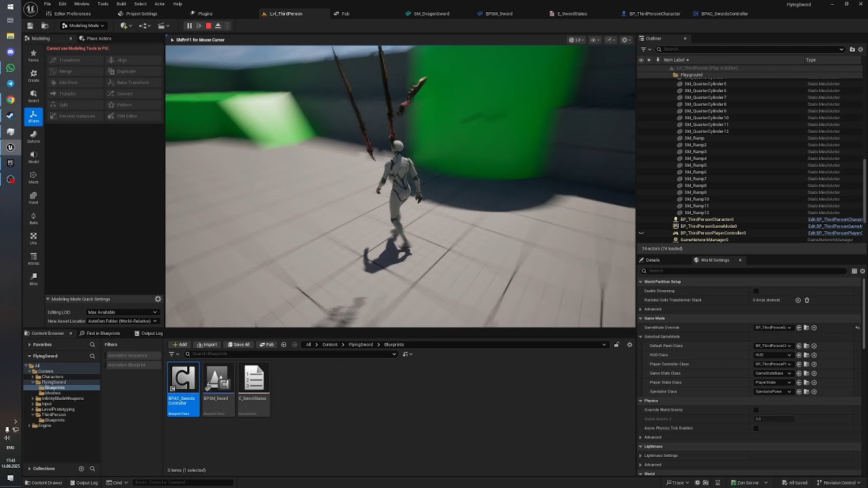Open the Mesh modeling category
This screenshot has width=868, height=488.
pyautogui.click(x=33, y=178)
